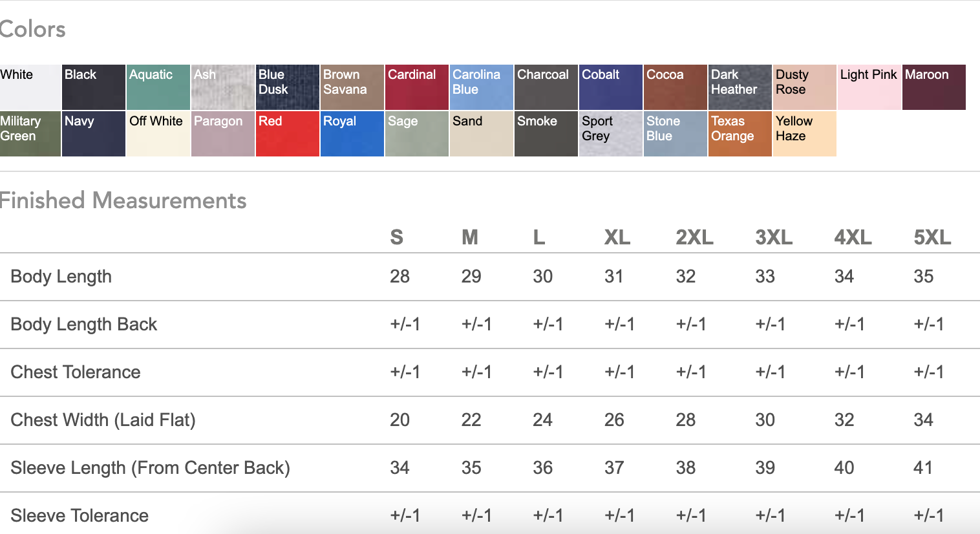Choose the Dusty Rose swatch

[x=805, y=87]
